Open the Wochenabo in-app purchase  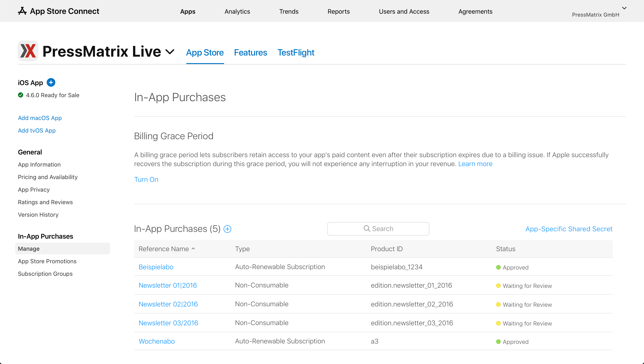point(157,341)
